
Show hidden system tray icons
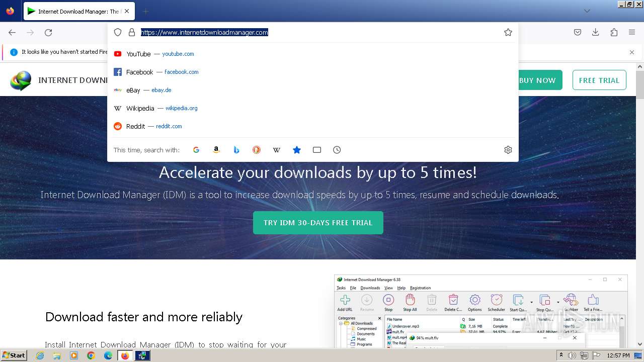pos(561,355)
